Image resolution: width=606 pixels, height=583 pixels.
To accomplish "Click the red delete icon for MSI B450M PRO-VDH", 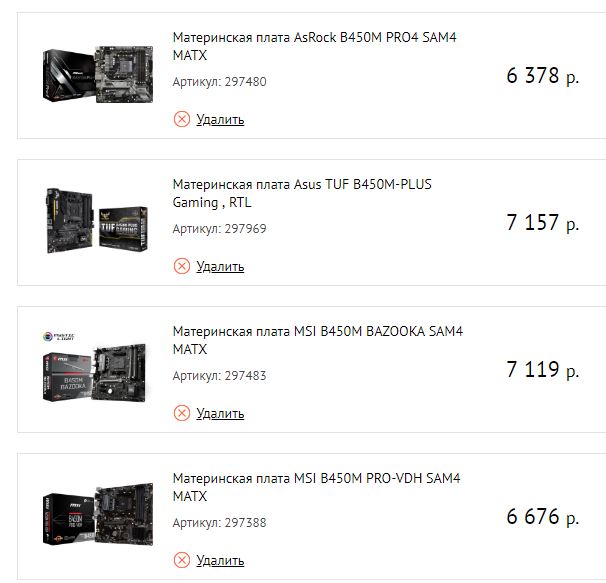I will pyautogui.click(x=182, y=560).
